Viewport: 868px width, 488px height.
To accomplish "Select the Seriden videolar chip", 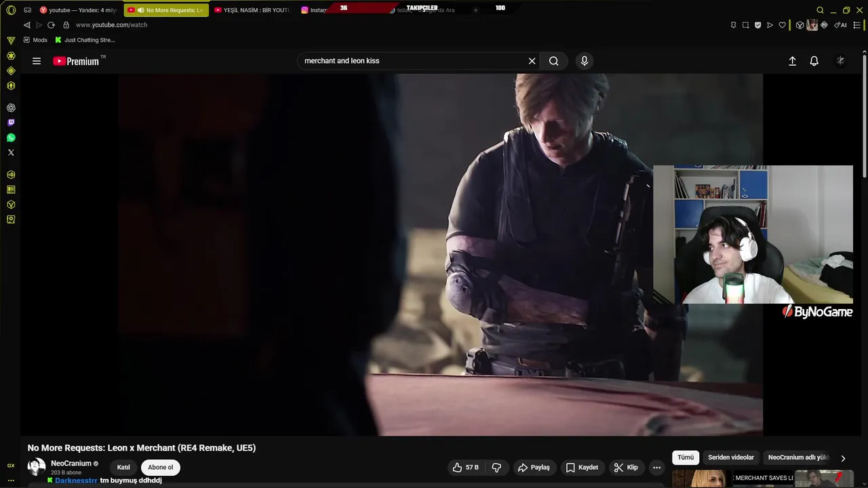I will [731, 457].
